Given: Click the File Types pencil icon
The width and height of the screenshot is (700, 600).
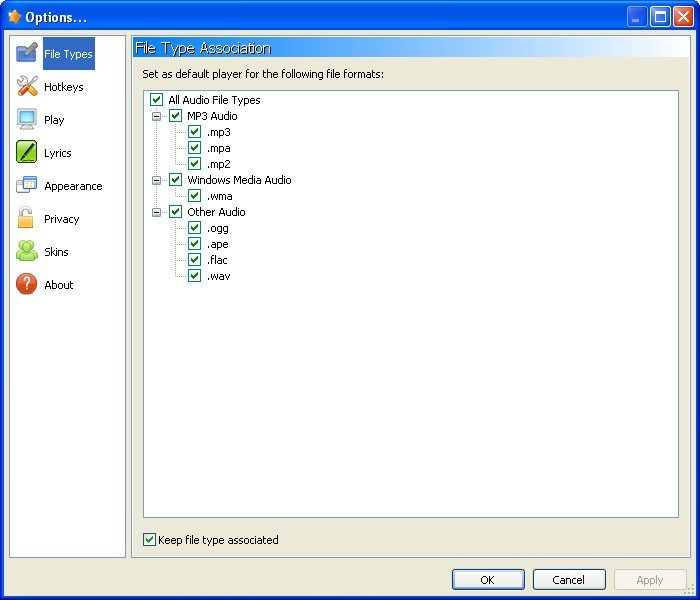Looking at the screenshot, I should pos(27,53).
